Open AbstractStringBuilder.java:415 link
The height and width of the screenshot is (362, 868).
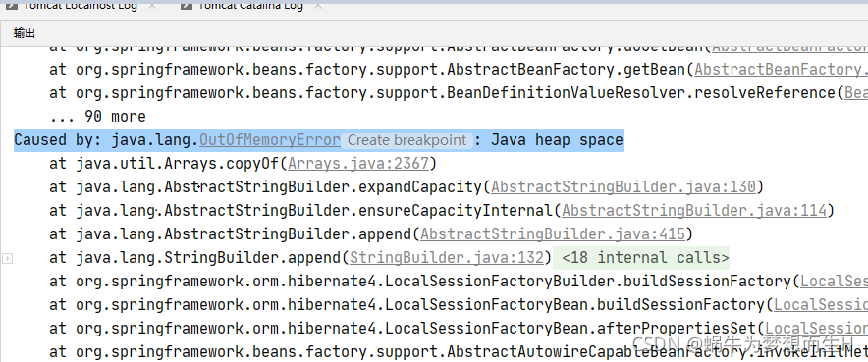pyautogui.click(x=553, y=234)
